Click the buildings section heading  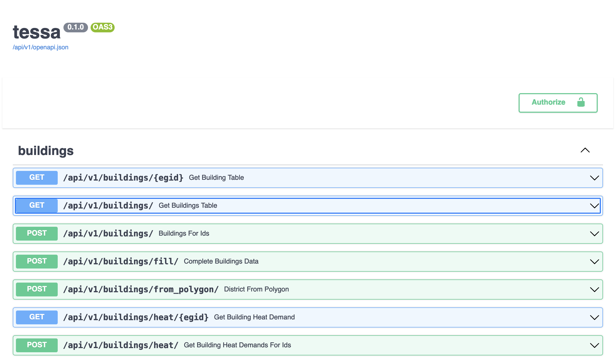[46, 151]
